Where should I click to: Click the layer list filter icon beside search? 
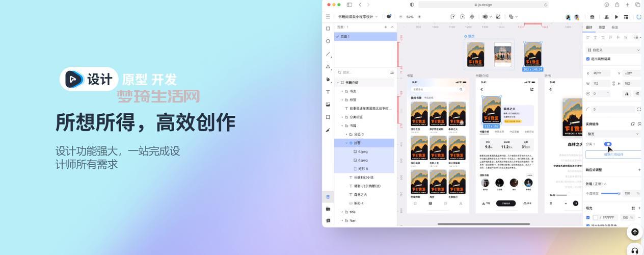[392, 72]
